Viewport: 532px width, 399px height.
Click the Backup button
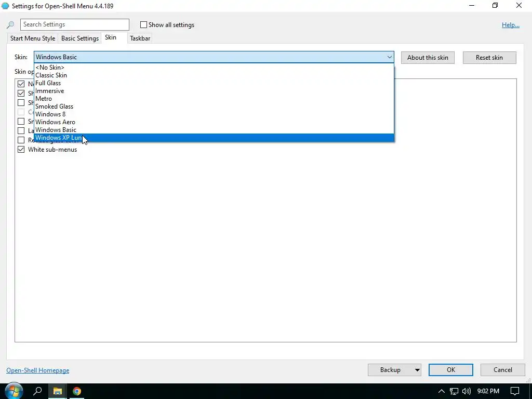(x=390, y=370)
